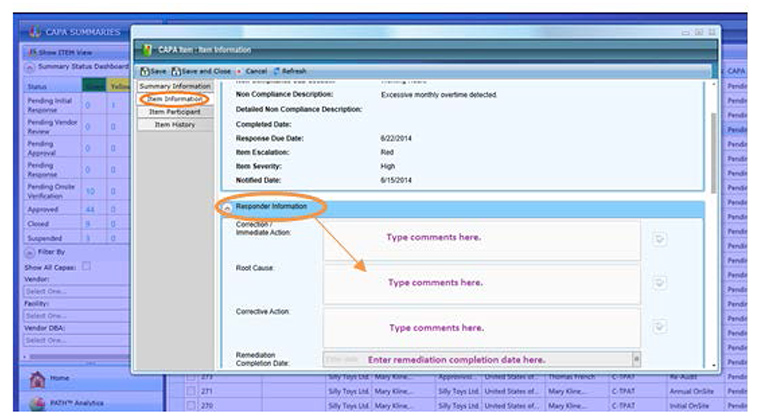Click the Approved count 44
The image size is (760, 420).
pyautogui.click(x=90, y=210)
